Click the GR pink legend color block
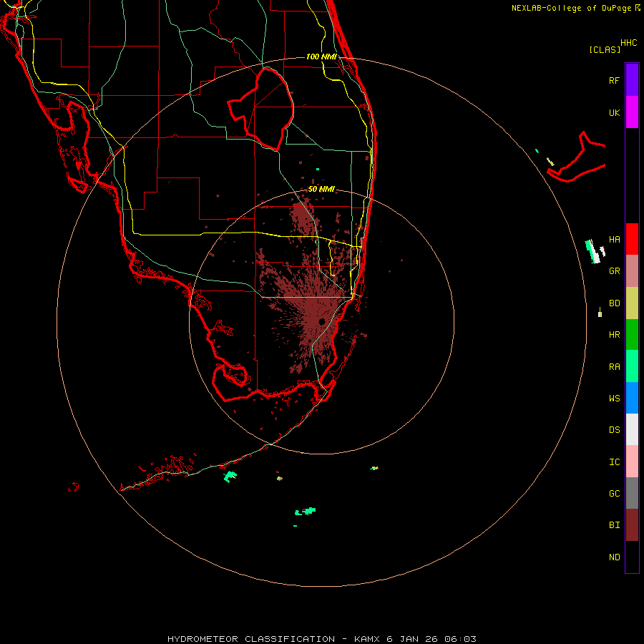 pos(632,271)
